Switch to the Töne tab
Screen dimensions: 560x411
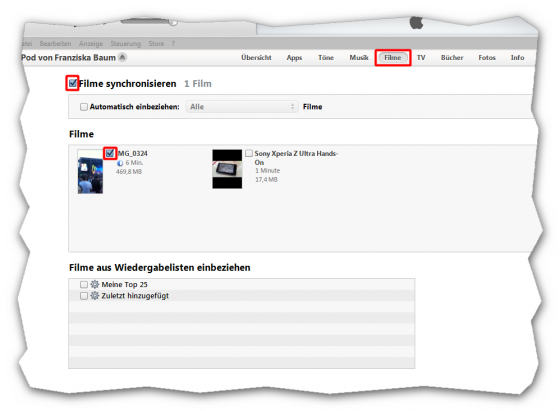click(326, 57)
